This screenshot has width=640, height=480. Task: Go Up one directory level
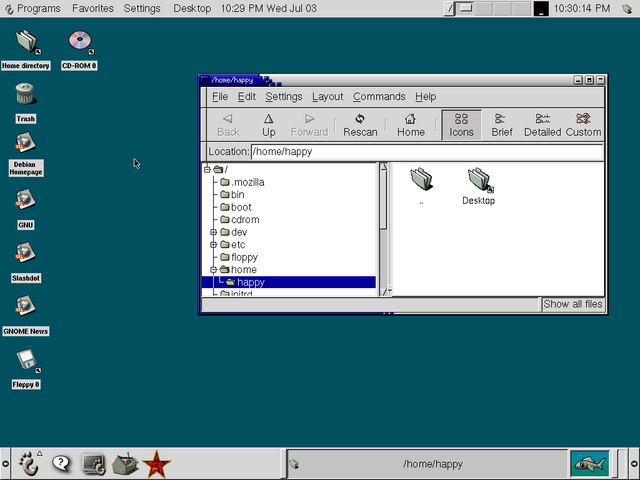click(x=269, y=125)
